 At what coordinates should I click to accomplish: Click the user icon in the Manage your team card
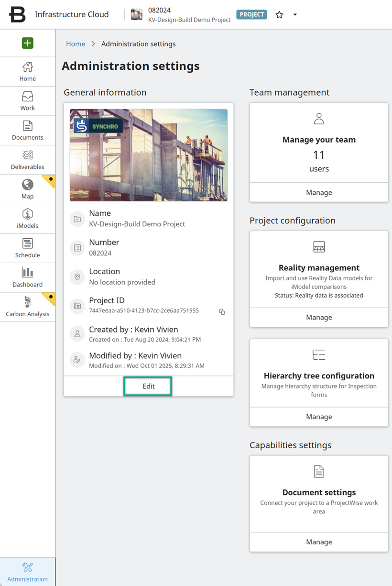[319, 119]
